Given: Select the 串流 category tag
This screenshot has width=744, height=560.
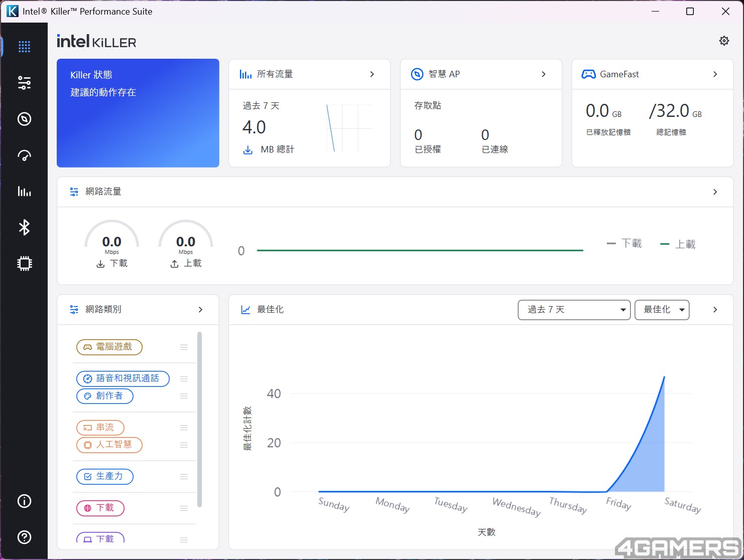Looking at the screenshot, I should pos(100,428).
